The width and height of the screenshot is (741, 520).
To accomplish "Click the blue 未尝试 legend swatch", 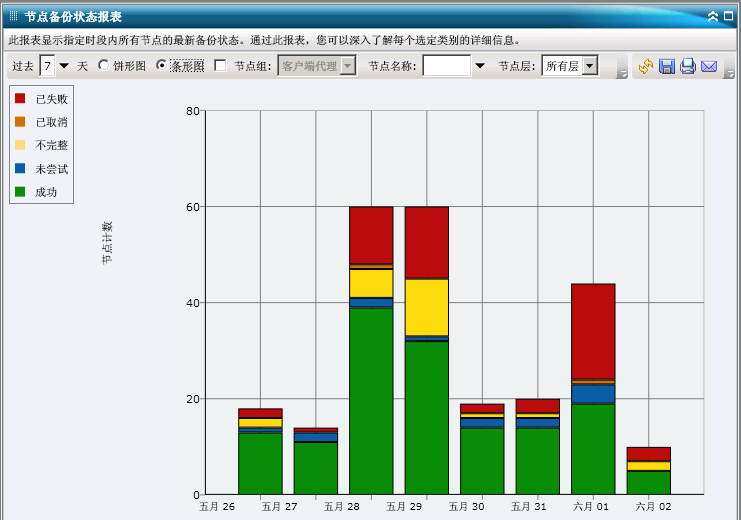I will (20, 168).
